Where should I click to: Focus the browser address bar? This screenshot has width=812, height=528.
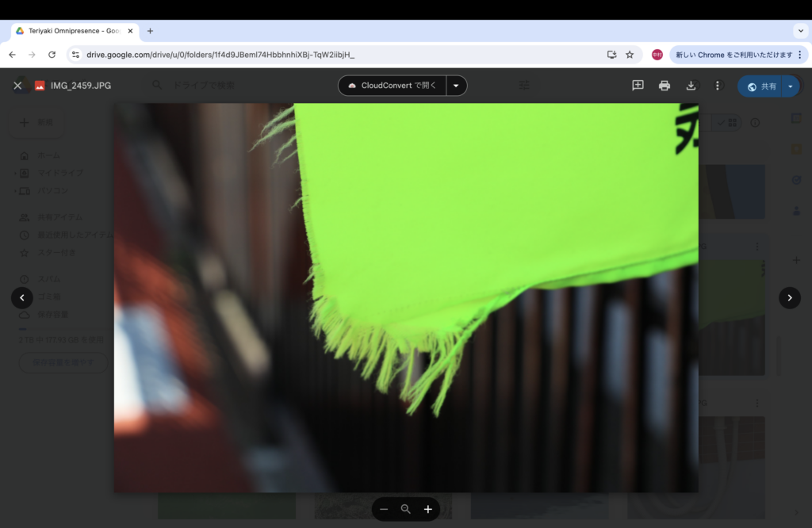click(342, 55)
